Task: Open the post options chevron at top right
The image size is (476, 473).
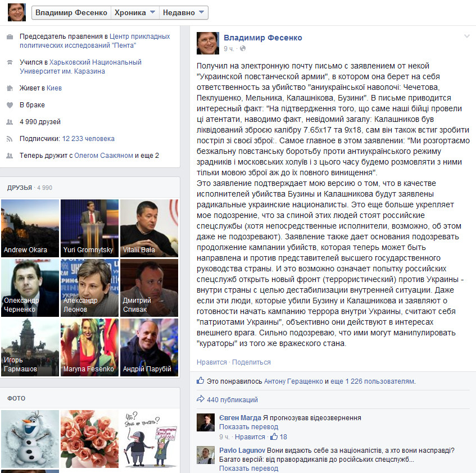Action: (x=467, y=37)
